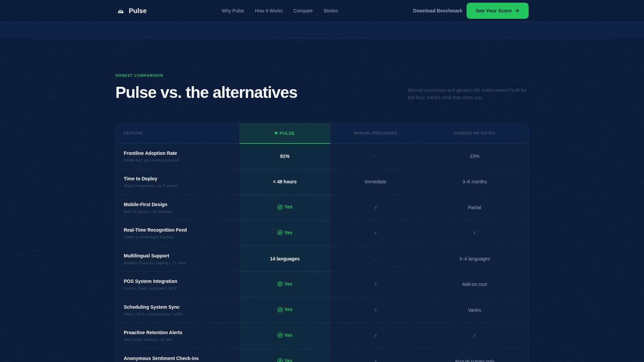Screen dimensions: 644x362
Task: Click the Pulse logo icon
Action: coord(121,11)
